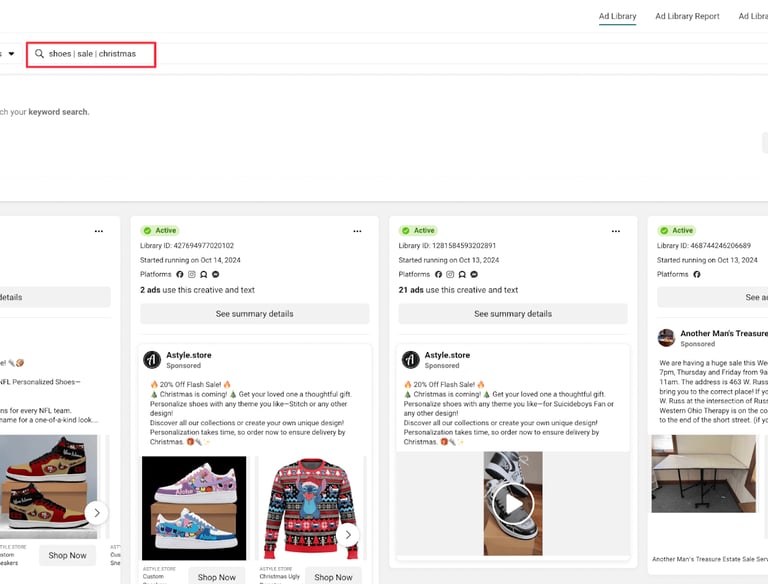Click 'Started running on Oct 14, 2024' text

(190, 260)
